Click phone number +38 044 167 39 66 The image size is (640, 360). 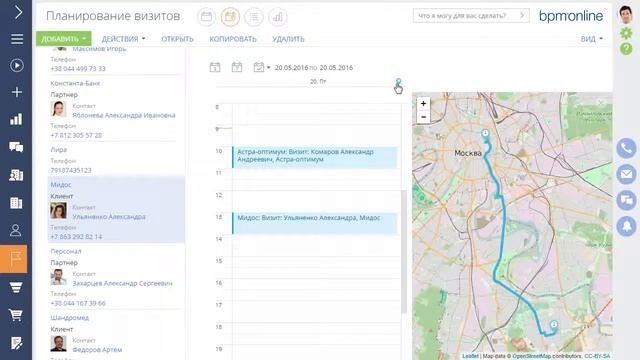click(x=78, y=303)
